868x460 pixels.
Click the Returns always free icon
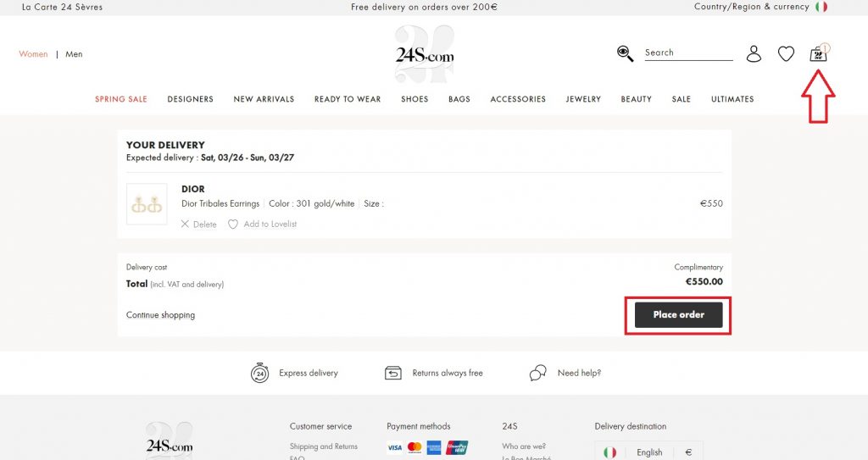392,373
